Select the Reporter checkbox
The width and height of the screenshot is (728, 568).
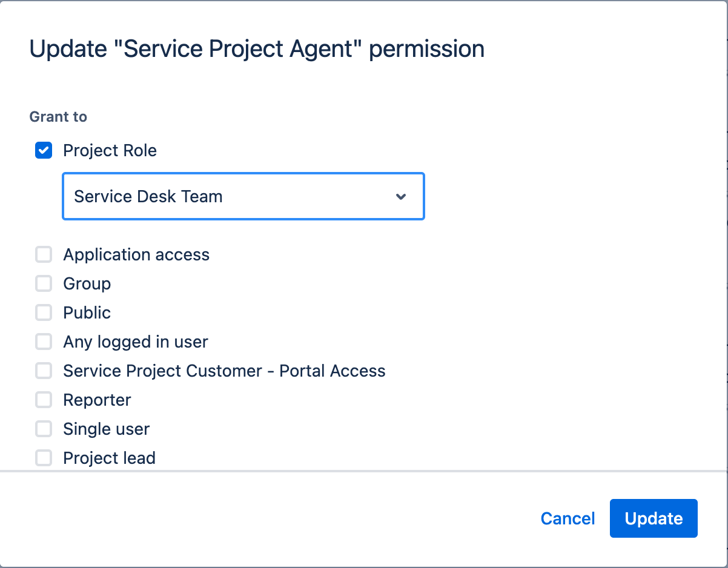[x=44, y=400]
